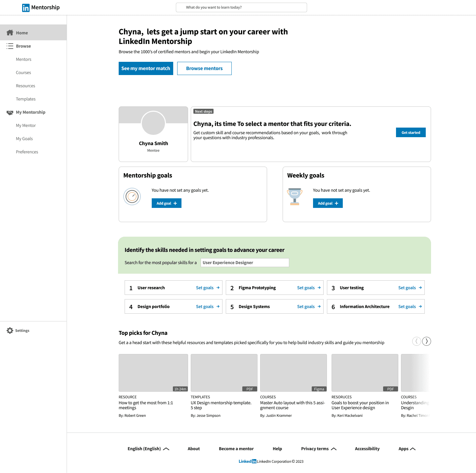
Task: Click arrow next to User testing Set goals
Action: pos(420,288)
